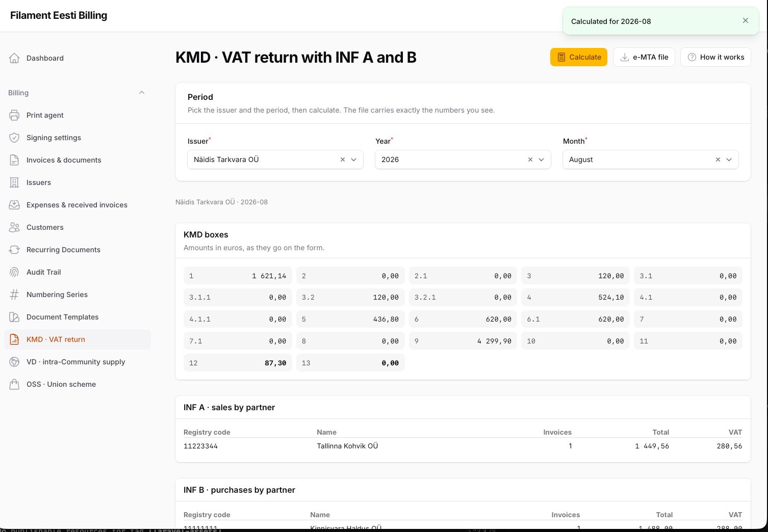Click KMD box 12 value 87,30
Image resolution: width=768 pixels, height=532 pixels.
[x=275, y=363]
